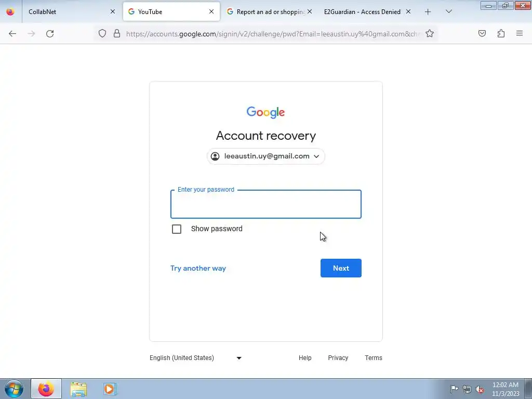Open Firefox from the taskbar

click(46, 389)
